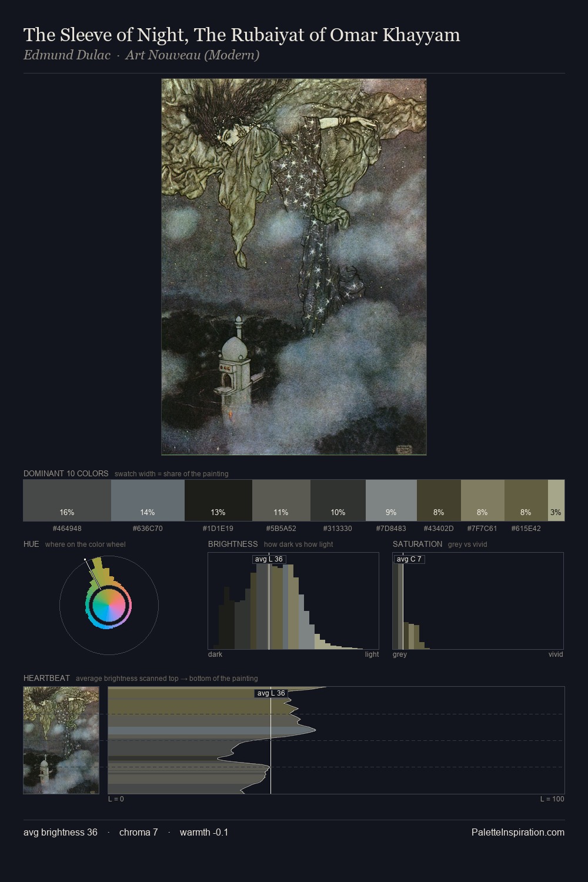The width and height of the screenshot is (588, 882).
Task: Click the 'vivid' saturation axis label
Action: [556, 654]
